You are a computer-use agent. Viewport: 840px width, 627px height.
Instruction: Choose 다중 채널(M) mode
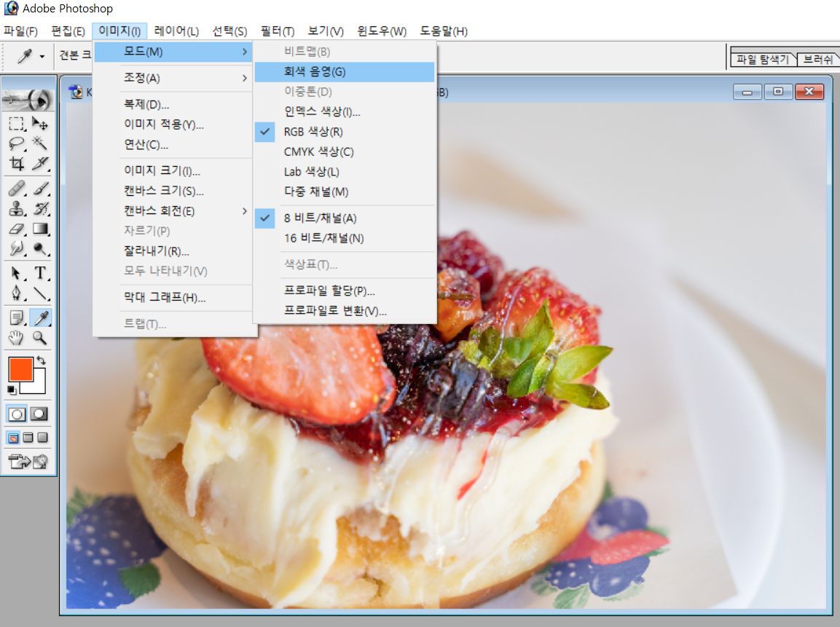[345, 192]
